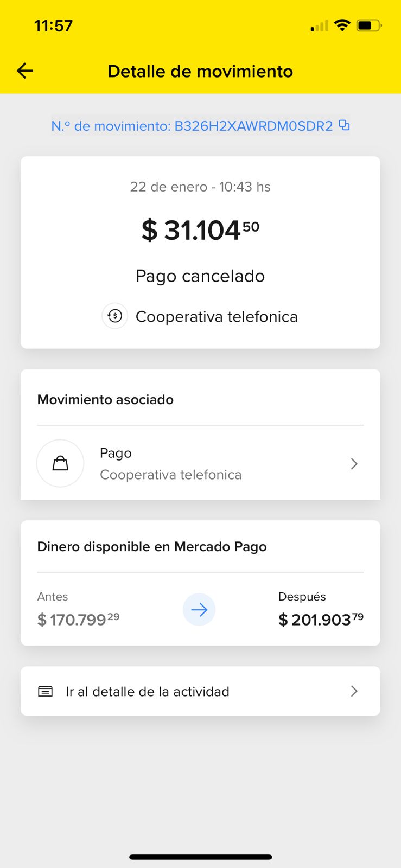The height and width of the screenshot is (868, 401).
Task: Tap the Detalle de movimiento title
Action: click(x=200, y=71)
